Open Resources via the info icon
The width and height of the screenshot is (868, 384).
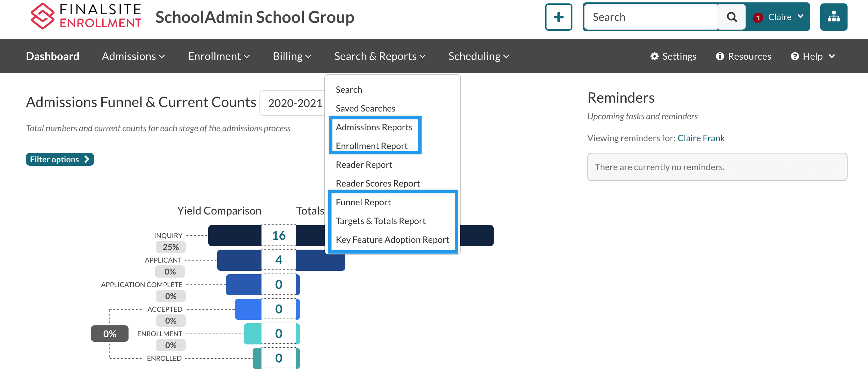(720, 56)
